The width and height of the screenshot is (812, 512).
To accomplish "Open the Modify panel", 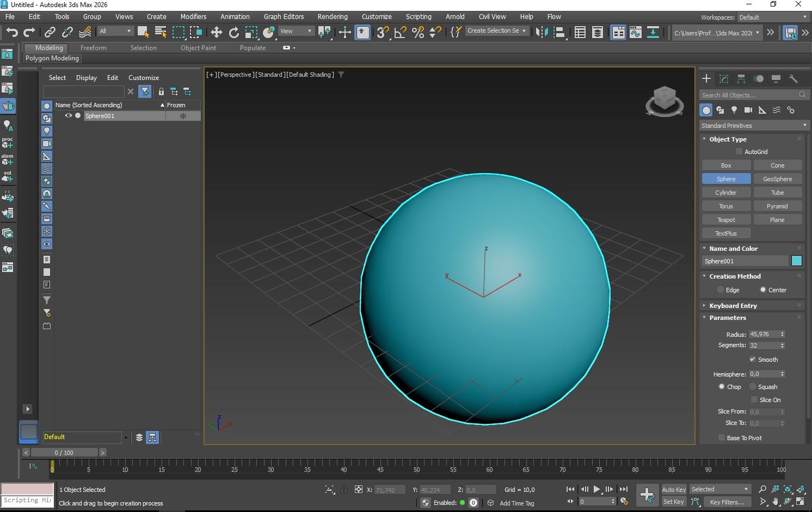I will [x=724, y=78].
